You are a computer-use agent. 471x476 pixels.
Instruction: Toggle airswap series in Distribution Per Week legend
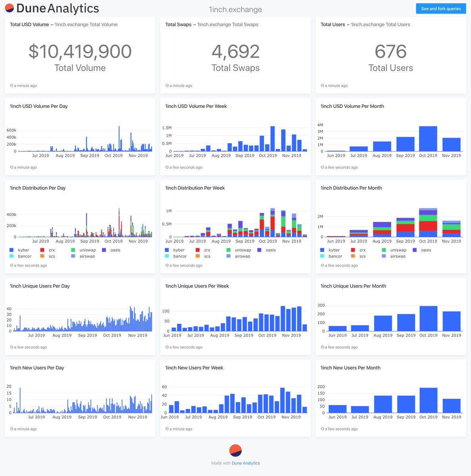(238, 256)
